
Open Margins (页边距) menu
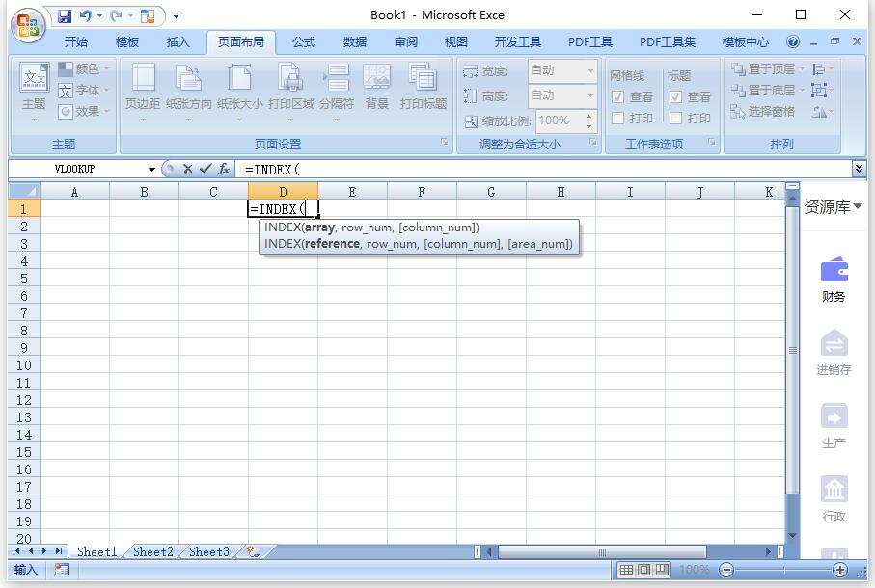(x=143, y=93)
